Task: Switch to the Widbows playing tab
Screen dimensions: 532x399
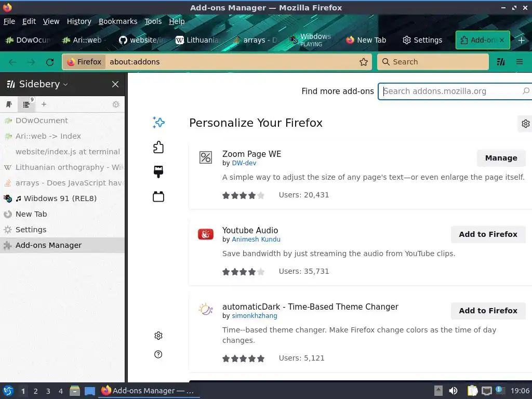Action: (x=311, y=40)
